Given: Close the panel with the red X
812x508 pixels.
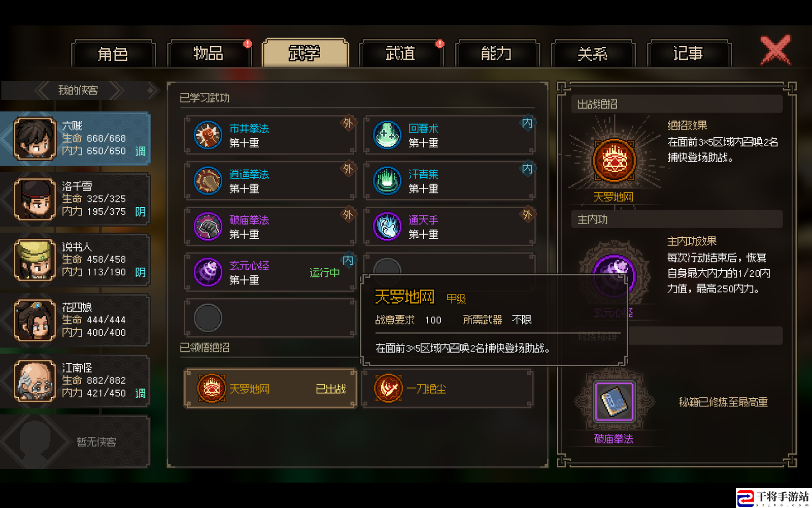Looking at the screenshot, I should coord(775,50).
